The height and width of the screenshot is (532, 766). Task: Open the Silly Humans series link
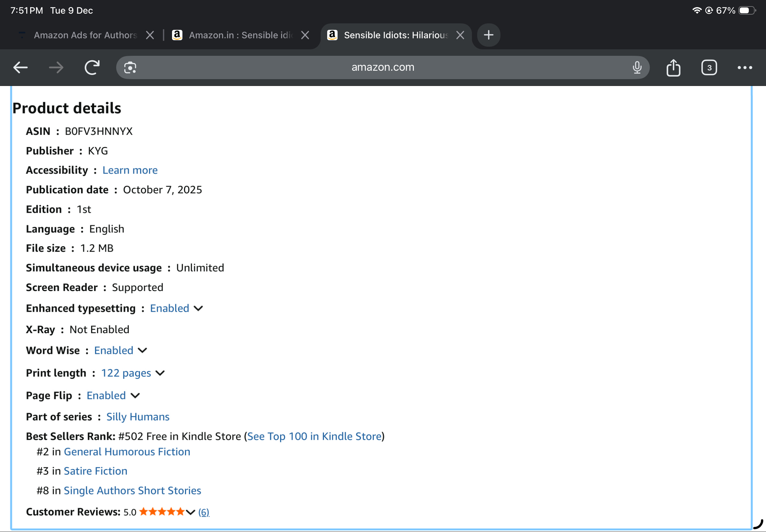[138, 417]
